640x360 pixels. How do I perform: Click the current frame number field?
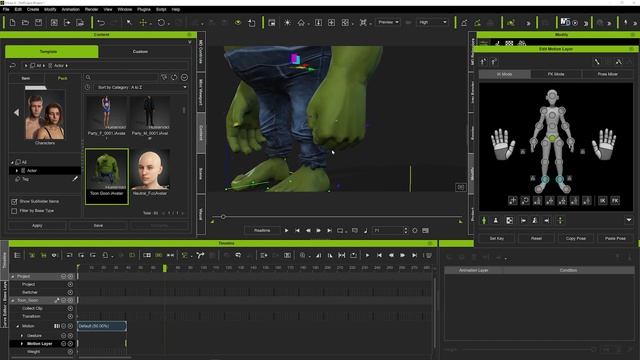(x=387, y=231)
